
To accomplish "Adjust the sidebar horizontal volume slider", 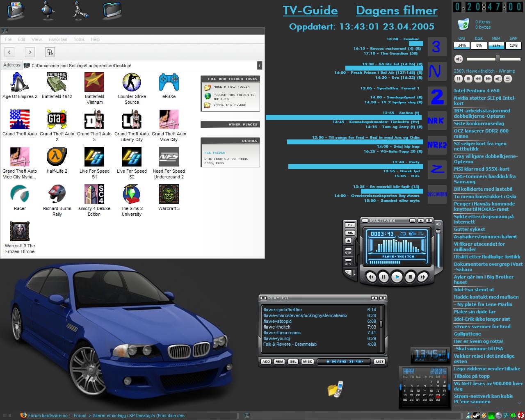I will pyautogui.click(x=493, y=59).
